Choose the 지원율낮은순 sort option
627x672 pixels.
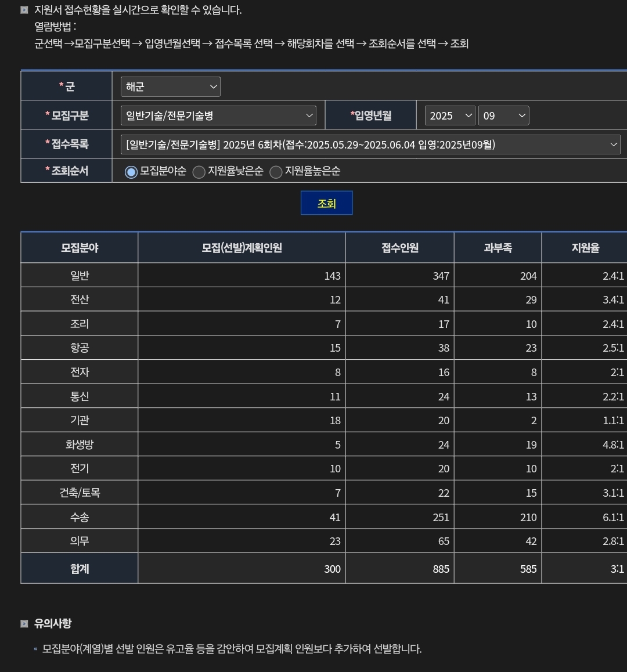coord(199,172)
